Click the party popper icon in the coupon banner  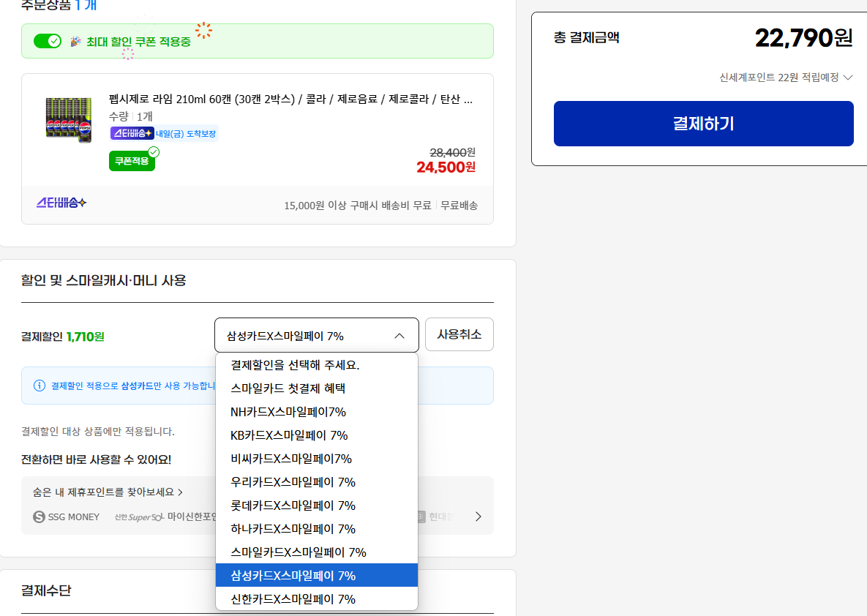tap(76, 42)
